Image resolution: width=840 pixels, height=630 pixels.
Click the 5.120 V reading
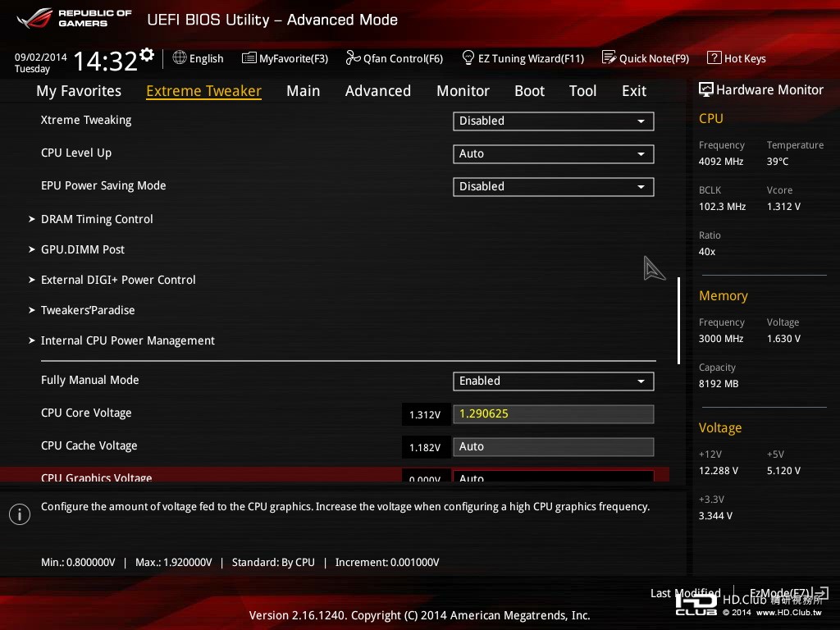(783, 470)
